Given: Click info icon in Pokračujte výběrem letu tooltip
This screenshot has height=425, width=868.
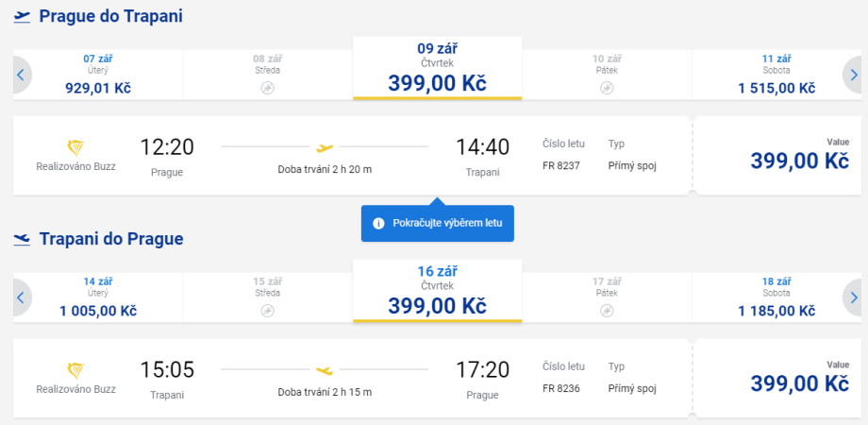Looking at the screenshot, I should [x=378, y=223].
